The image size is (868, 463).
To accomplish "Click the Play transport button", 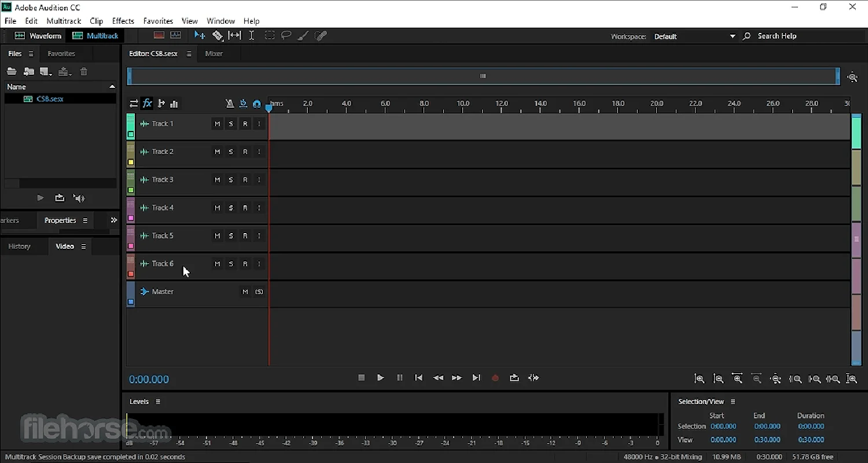I will (x=380, y=378).
